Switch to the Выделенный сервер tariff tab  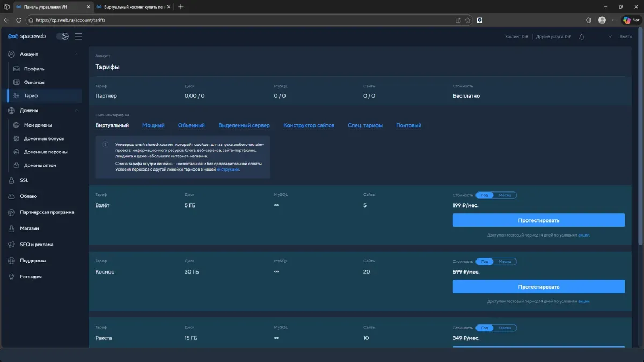pos(244,125)
